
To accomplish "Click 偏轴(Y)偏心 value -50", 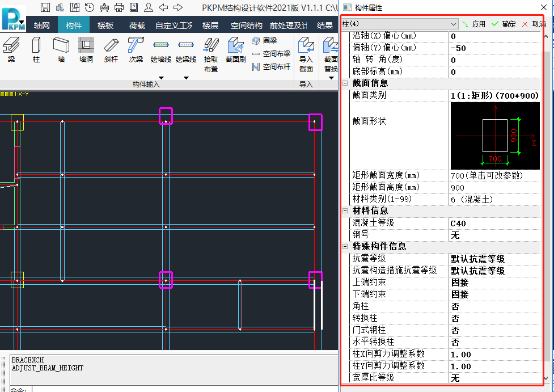I will pos(495,48).
